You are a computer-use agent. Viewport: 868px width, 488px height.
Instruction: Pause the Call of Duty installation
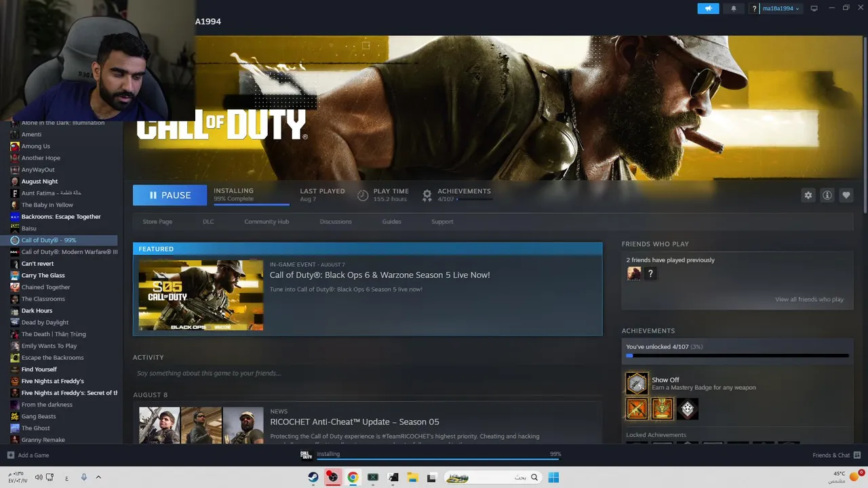(170, 195)
